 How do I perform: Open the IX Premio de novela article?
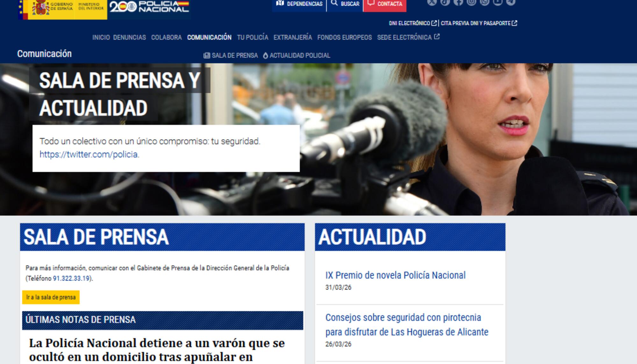coord(395,275)
